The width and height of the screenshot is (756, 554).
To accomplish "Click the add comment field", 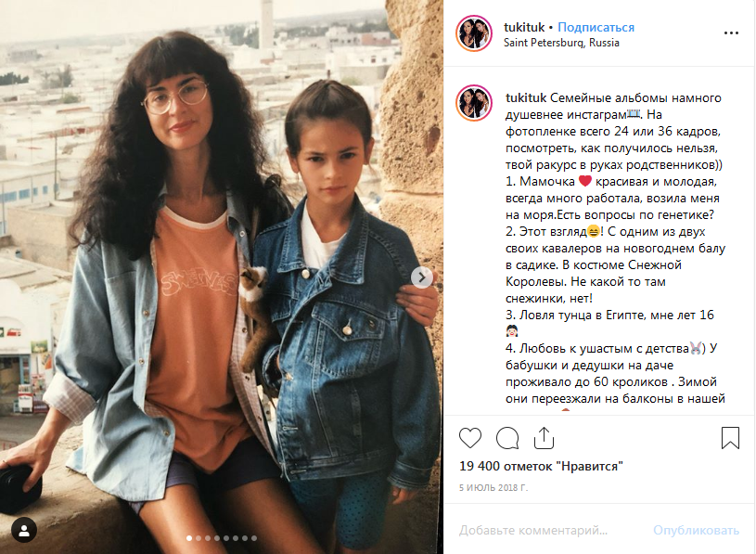I will [x=550, y=531].
